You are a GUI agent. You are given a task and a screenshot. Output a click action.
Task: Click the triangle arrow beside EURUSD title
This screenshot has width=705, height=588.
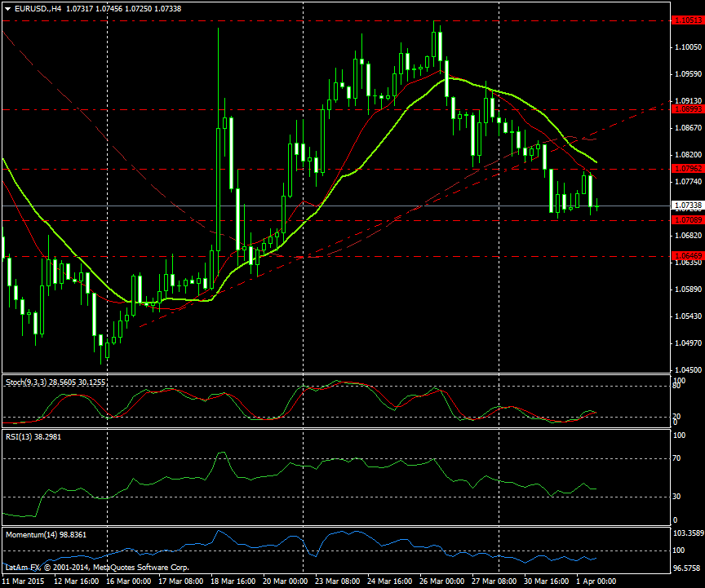7,8
